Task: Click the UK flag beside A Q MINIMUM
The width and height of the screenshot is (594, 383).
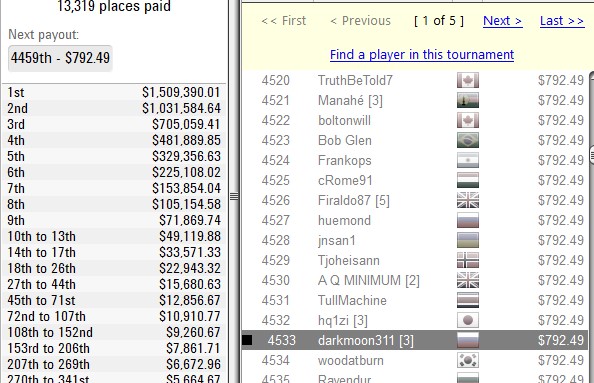Action: coord(468,280)
